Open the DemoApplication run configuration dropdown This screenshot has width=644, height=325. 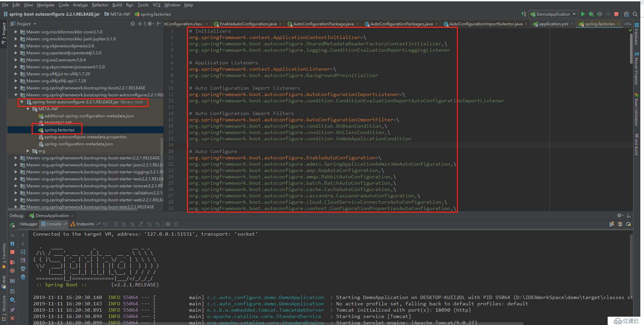click(x=553, y=14)
